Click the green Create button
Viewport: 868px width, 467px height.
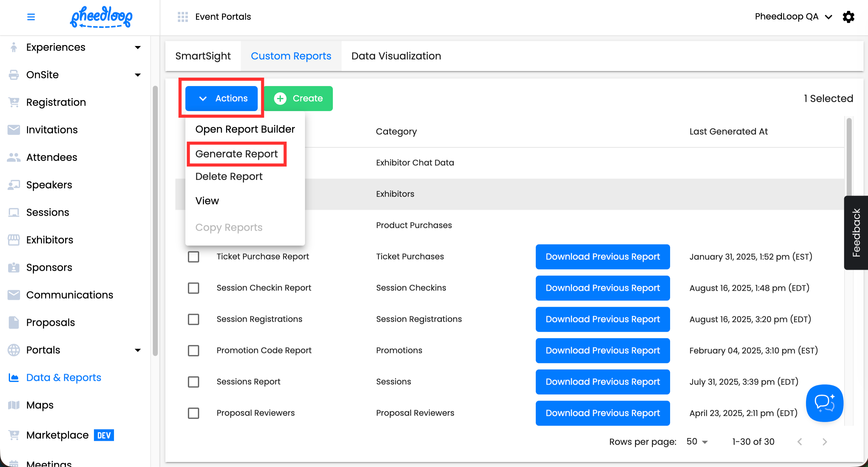tap(298, 98)
